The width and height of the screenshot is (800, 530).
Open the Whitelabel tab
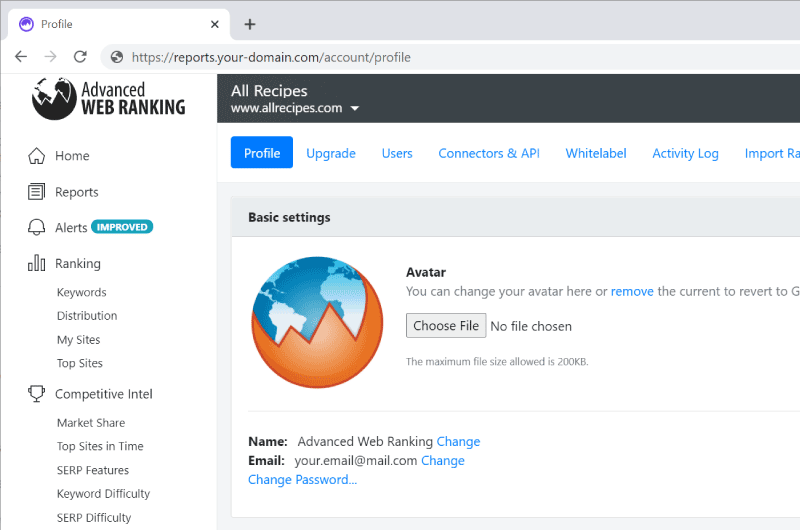click(596, 153)
